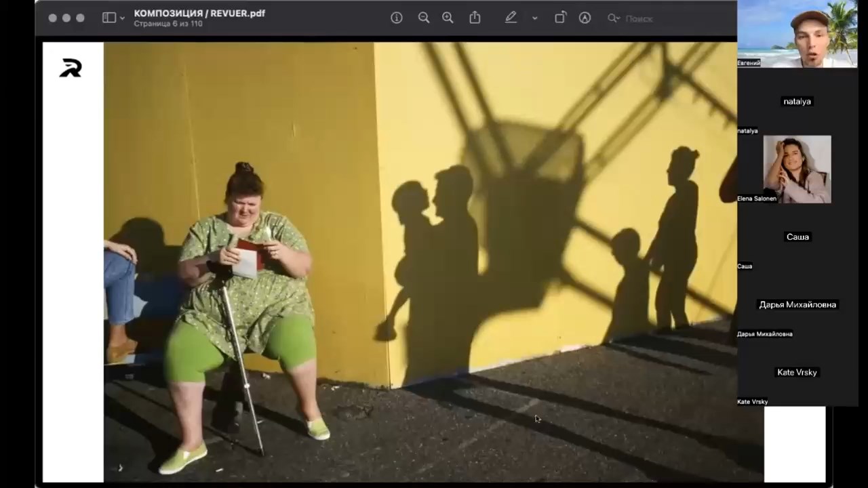Minimize the Preview window with the middle button
Viewport: 868px width, 488px height.
click(66, 18)
